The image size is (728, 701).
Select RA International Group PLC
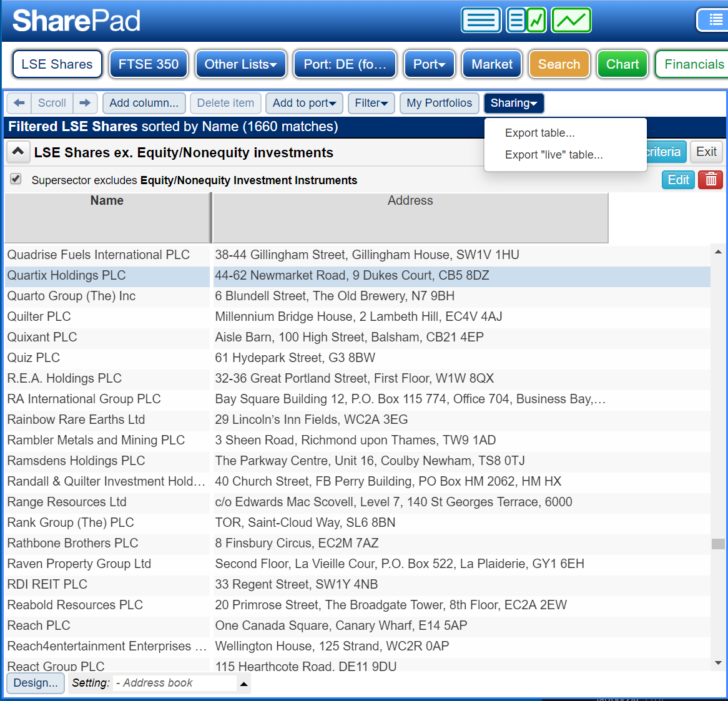tap(358, 399)
